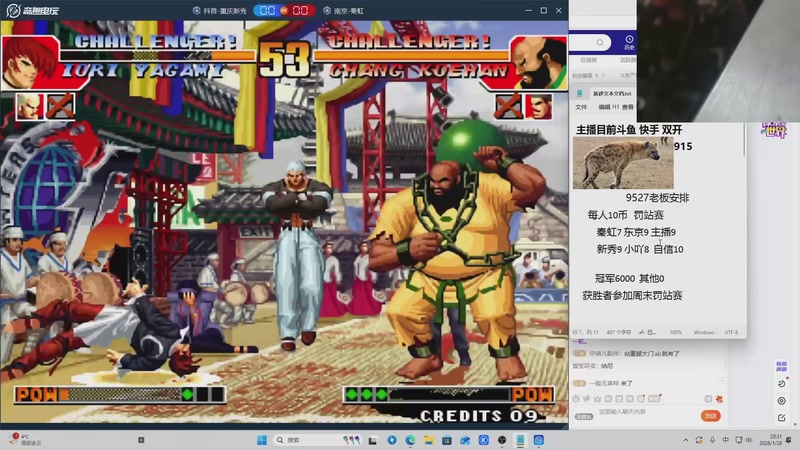Click the target/settings icon in right sidebar

tap(781, 401)
